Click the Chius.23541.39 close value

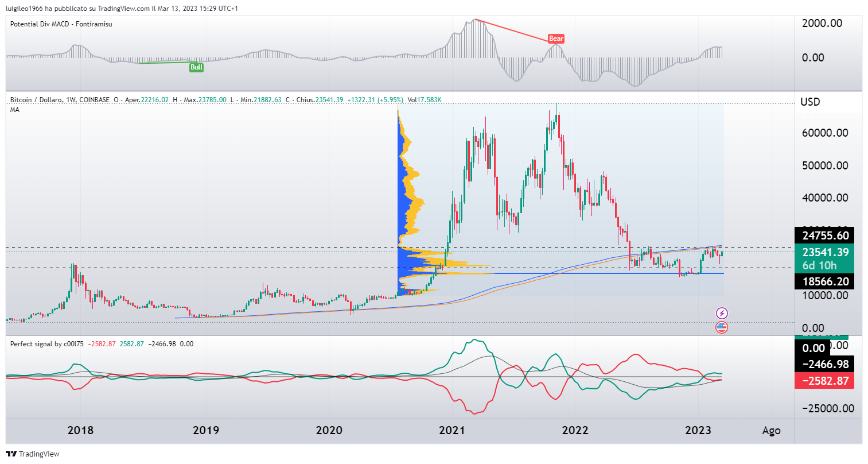[x=320, y=100]
